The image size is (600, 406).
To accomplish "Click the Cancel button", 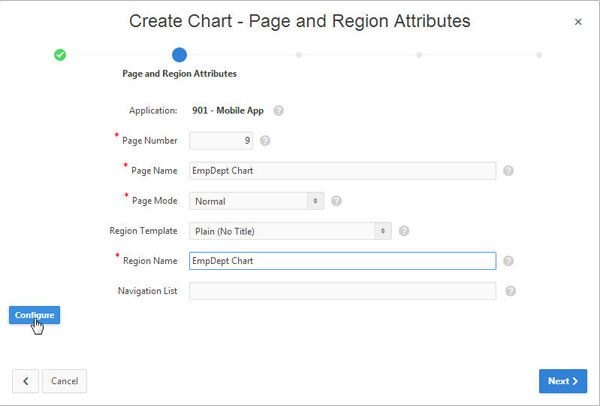I will click(64, 381).
